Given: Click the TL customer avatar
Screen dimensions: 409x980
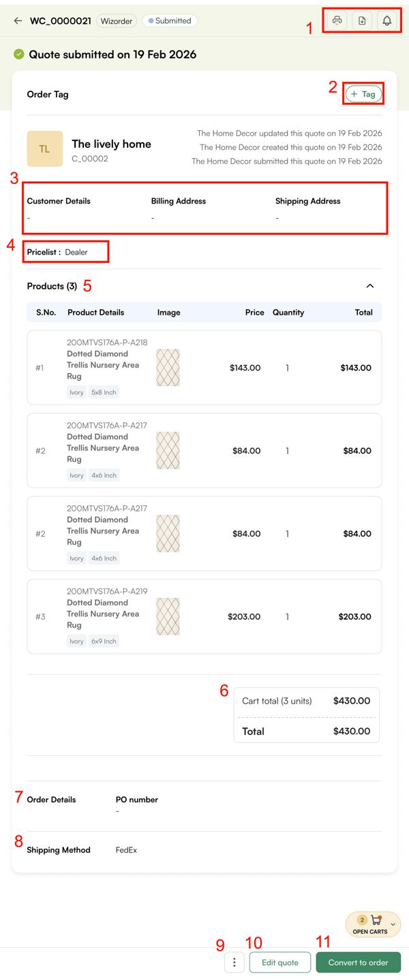Looking at the screenshot, I should pyautogui.click(x=44, y=148).
